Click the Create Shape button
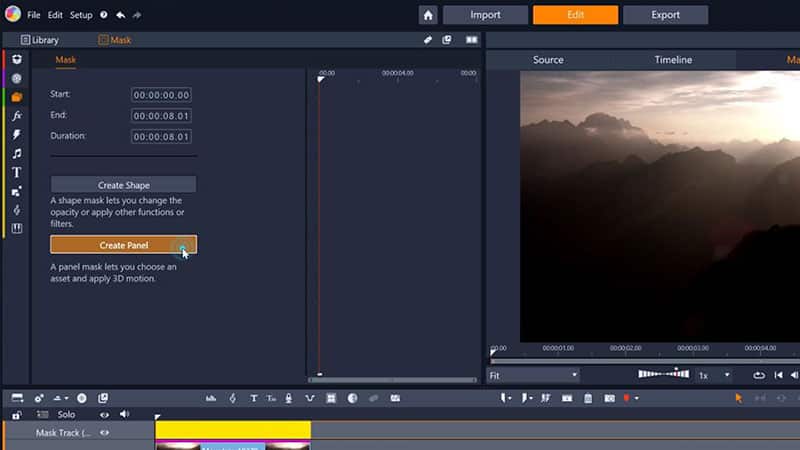 click(123, 185)
